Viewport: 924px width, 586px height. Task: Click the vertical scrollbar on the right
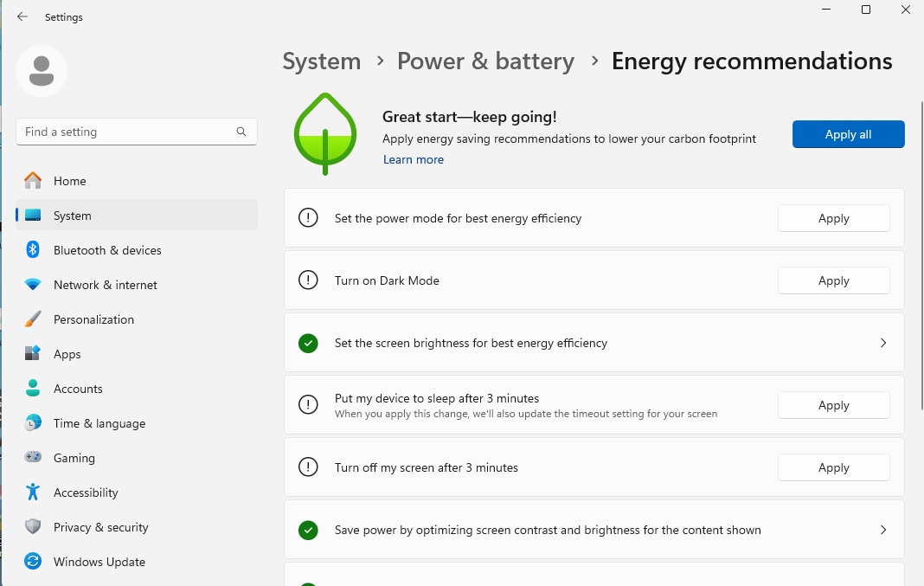[x=921, y=255]
